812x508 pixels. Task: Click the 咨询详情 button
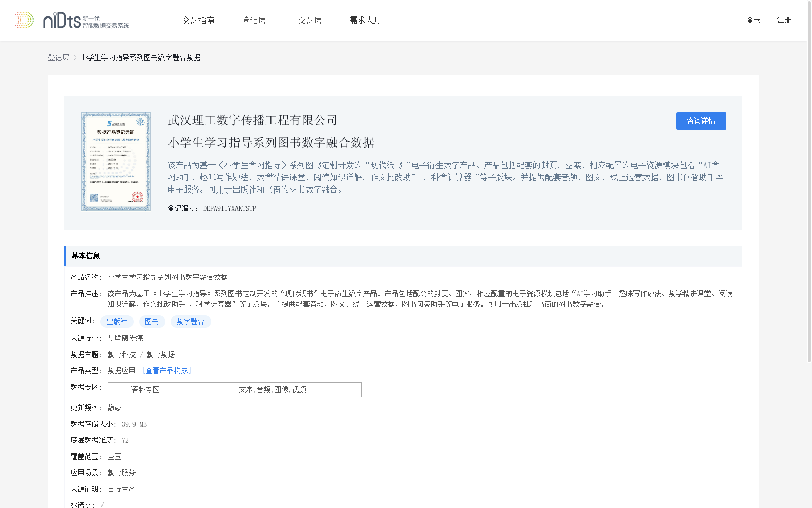point(701,121)
